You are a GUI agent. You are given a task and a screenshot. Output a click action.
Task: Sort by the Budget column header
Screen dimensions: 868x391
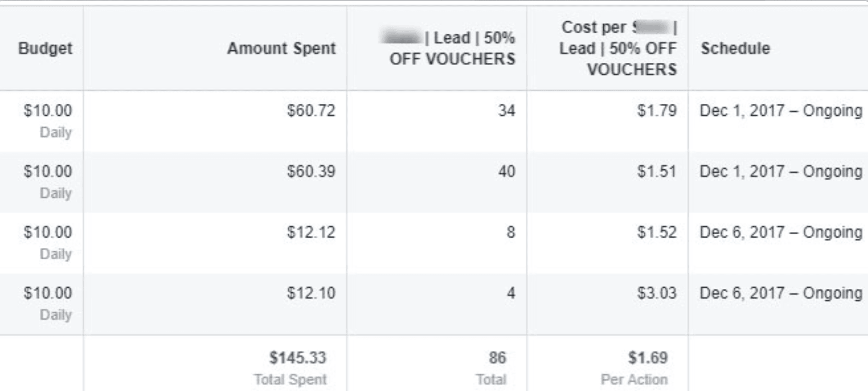[45, 48]
